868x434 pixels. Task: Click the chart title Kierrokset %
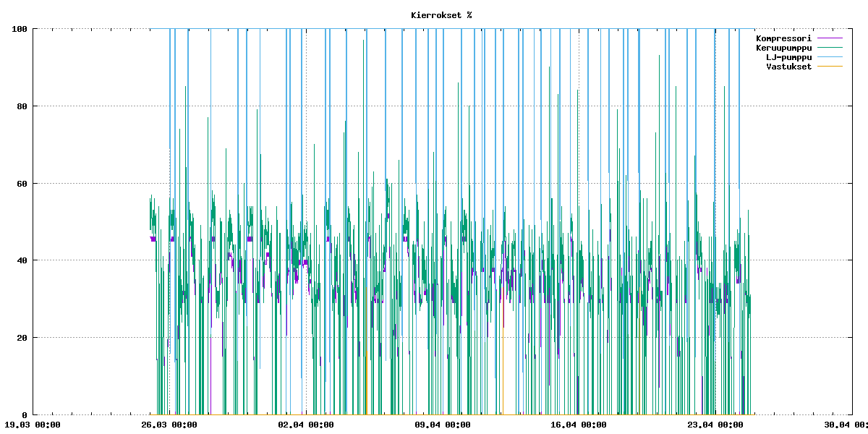tap(441, 15)
